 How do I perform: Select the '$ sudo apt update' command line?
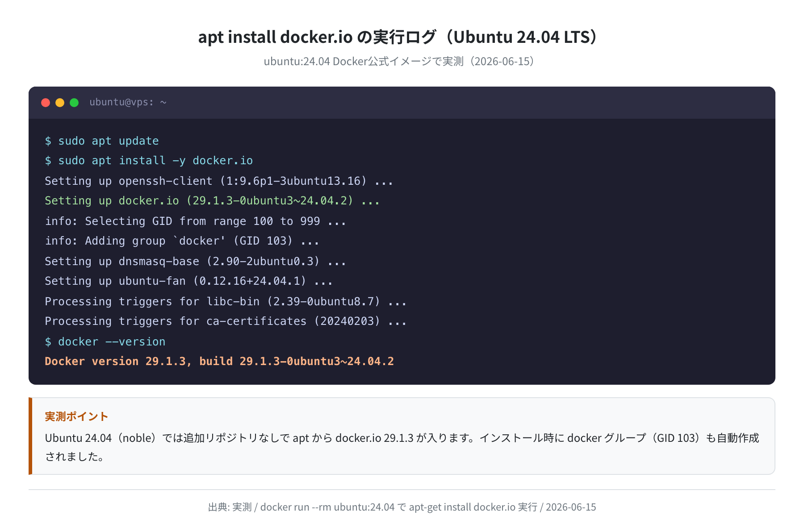click(102, 141)
